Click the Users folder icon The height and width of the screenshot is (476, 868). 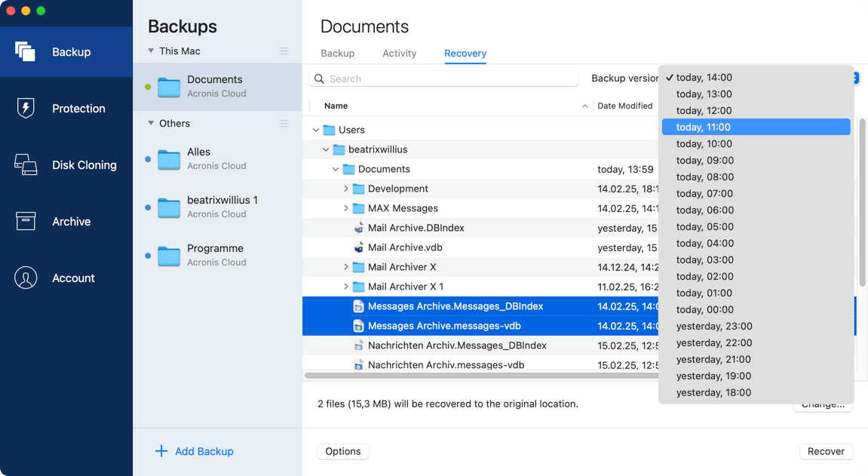330,130
